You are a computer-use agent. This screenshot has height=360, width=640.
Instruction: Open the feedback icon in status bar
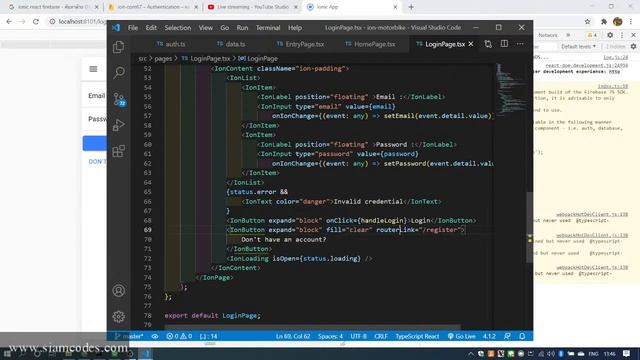[507, 336]
